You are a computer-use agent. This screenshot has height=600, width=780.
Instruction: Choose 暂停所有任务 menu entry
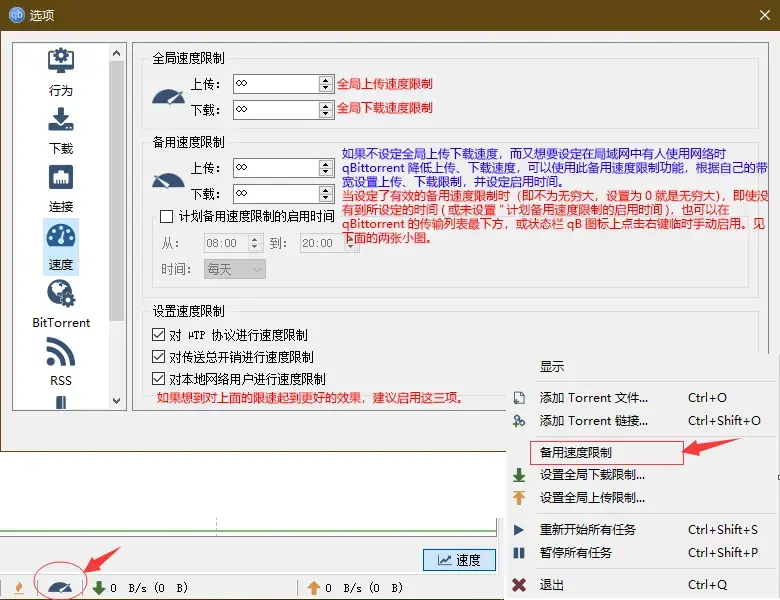[576, 553]
